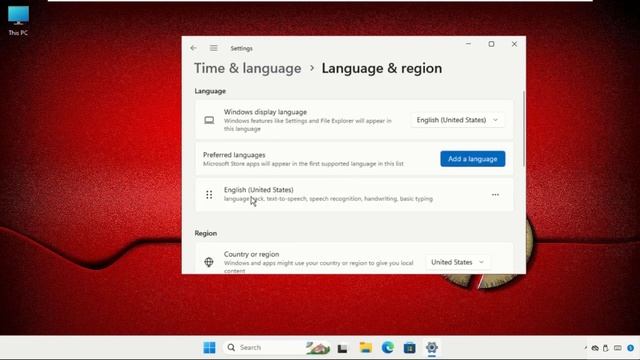This screenshot has width=640, height=360.
Task: Minimize the Settings window
Action: 468,44
